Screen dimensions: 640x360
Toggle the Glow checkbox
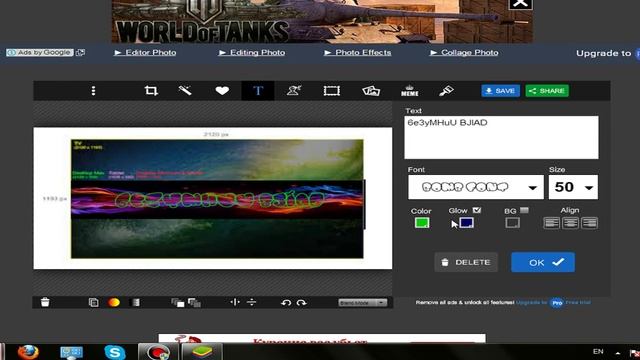point(477,210)
